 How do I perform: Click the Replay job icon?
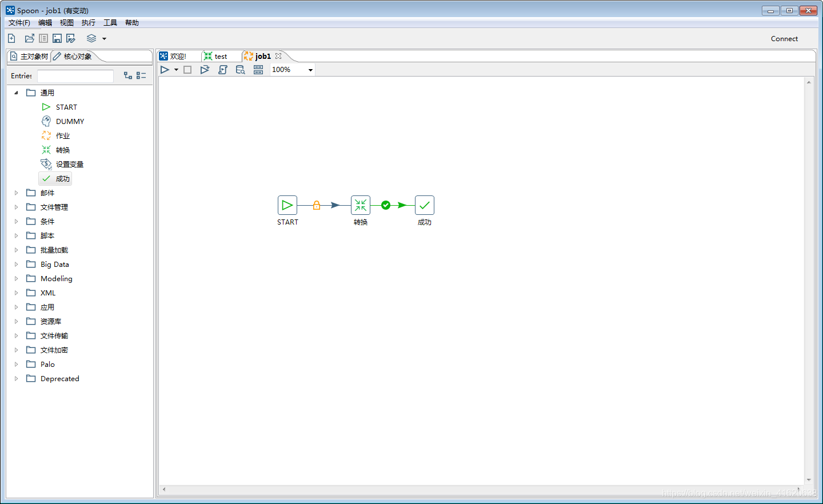(x=205, y=70)
